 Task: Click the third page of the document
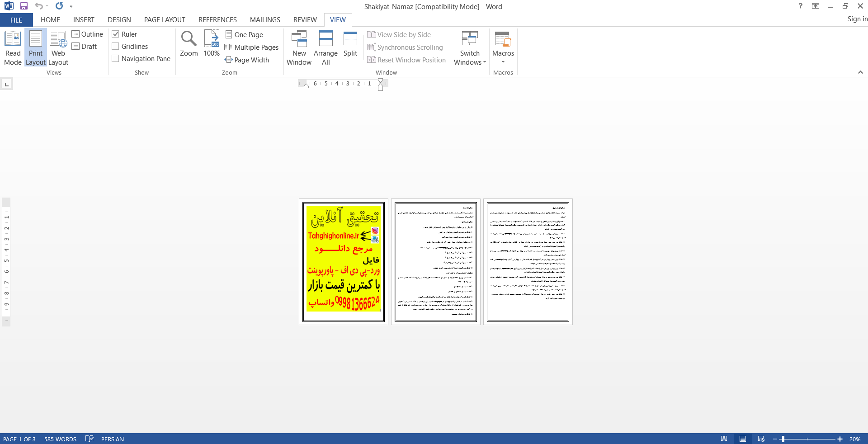(528, 262)
